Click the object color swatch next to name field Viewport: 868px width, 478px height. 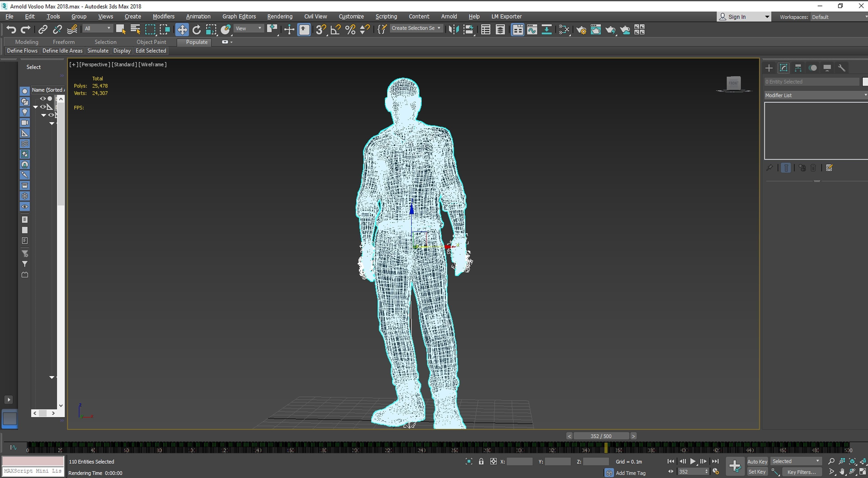click(x=865, y=82)
